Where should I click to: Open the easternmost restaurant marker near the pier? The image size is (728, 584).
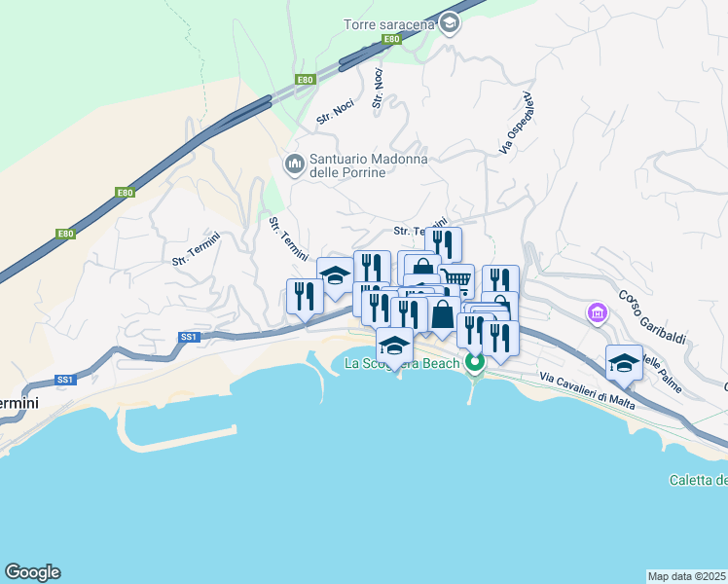tap(500, 339)
